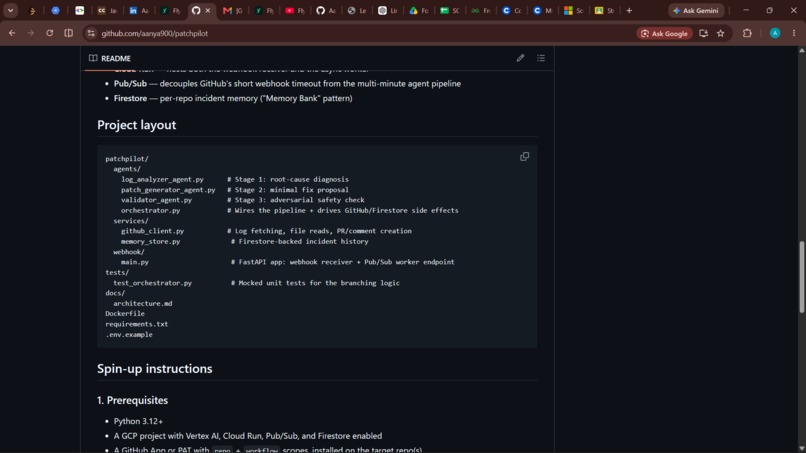Select the .env.example line
This screenshot has height=453, width=806.
pos(129,334)
